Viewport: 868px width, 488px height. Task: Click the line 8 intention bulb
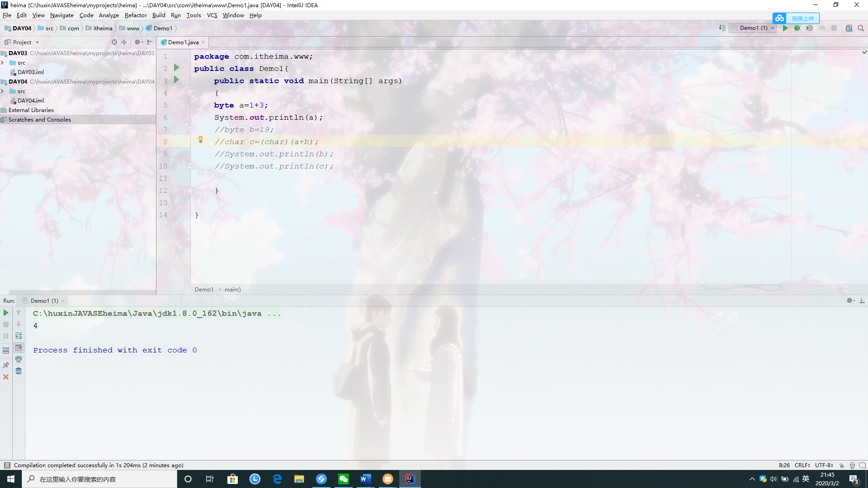pyautogui.click(x=200, y=140)
